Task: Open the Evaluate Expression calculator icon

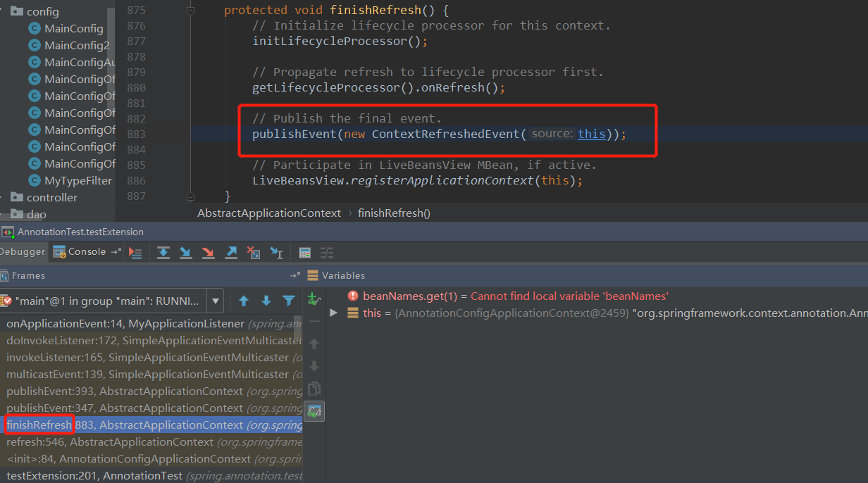Action: click(305, 252)
